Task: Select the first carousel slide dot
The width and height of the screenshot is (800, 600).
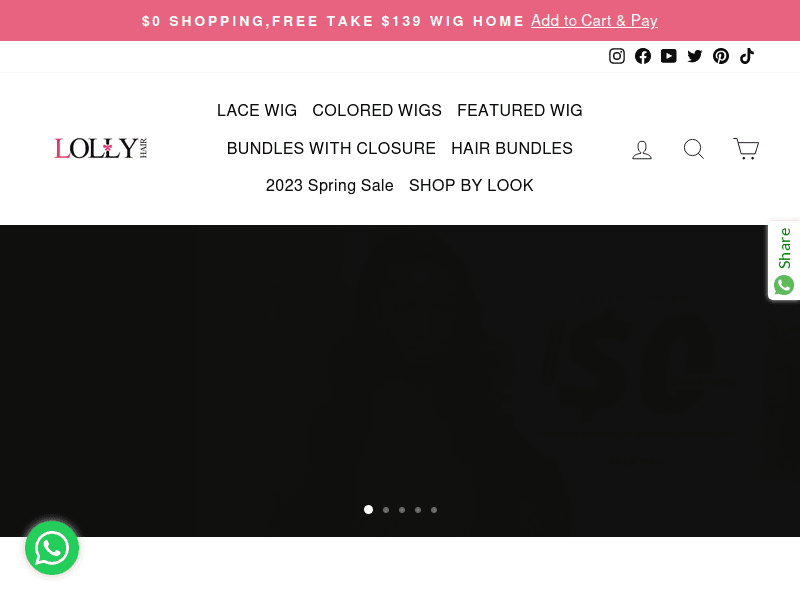Action: tap(368, 510)
